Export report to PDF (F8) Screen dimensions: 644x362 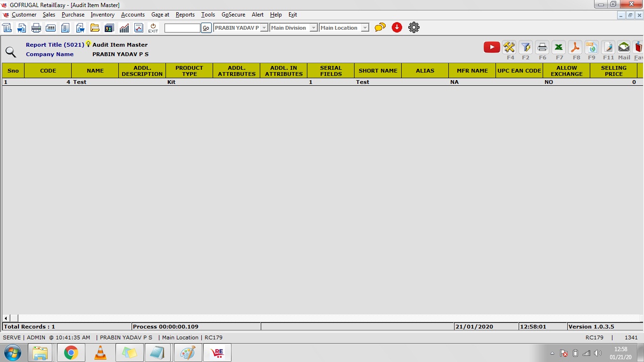click(575, 47)
